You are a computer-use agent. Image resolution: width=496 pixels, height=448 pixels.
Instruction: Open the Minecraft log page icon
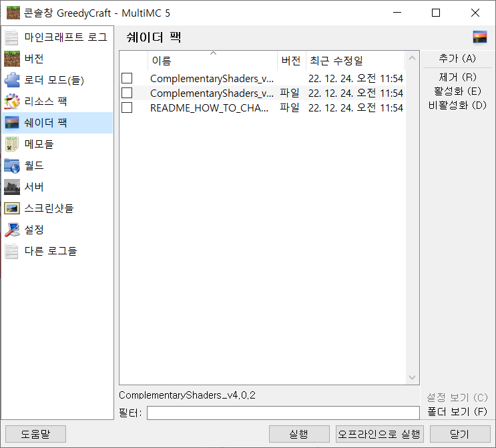click(12, 37)
